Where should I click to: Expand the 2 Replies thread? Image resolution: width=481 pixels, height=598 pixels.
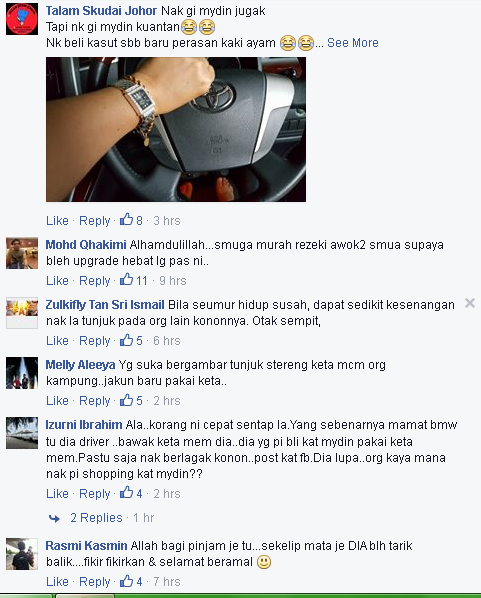point(96,518)
